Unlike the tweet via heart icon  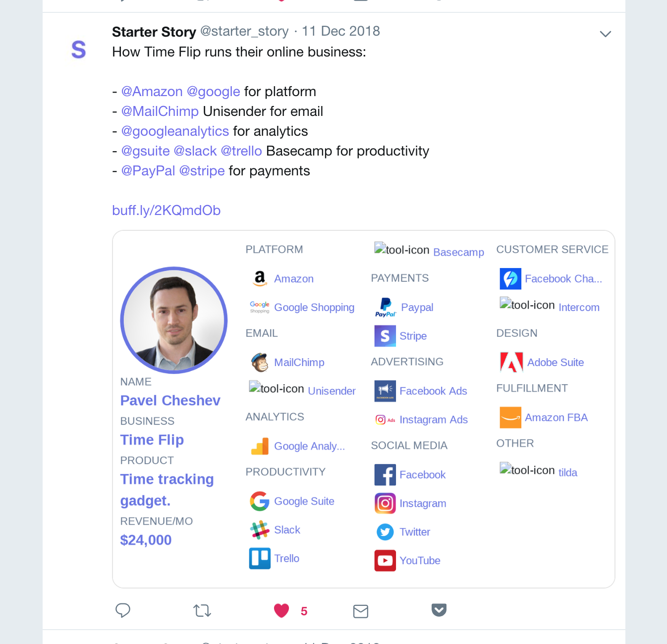tap(281, 611)
